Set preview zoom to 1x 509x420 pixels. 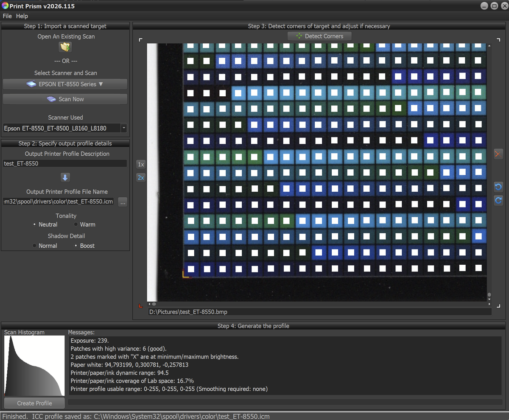(x=141, y=164)
